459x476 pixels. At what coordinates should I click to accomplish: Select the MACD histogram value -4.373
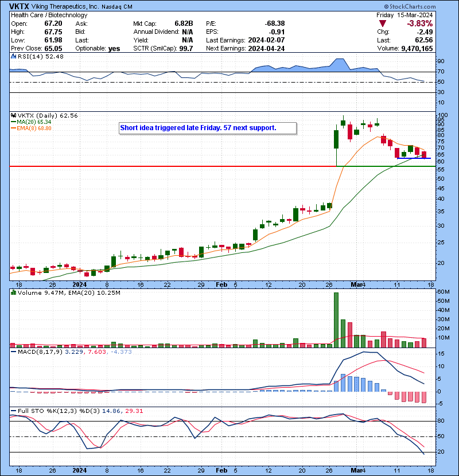121,352
